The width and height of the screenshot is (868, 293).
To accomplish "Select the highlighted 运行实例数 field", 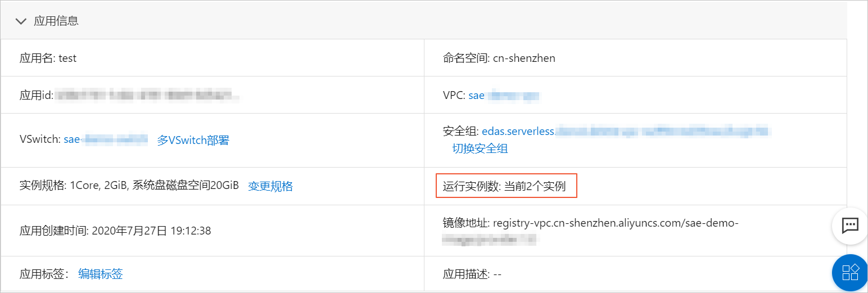I will [x=507, y=186].
